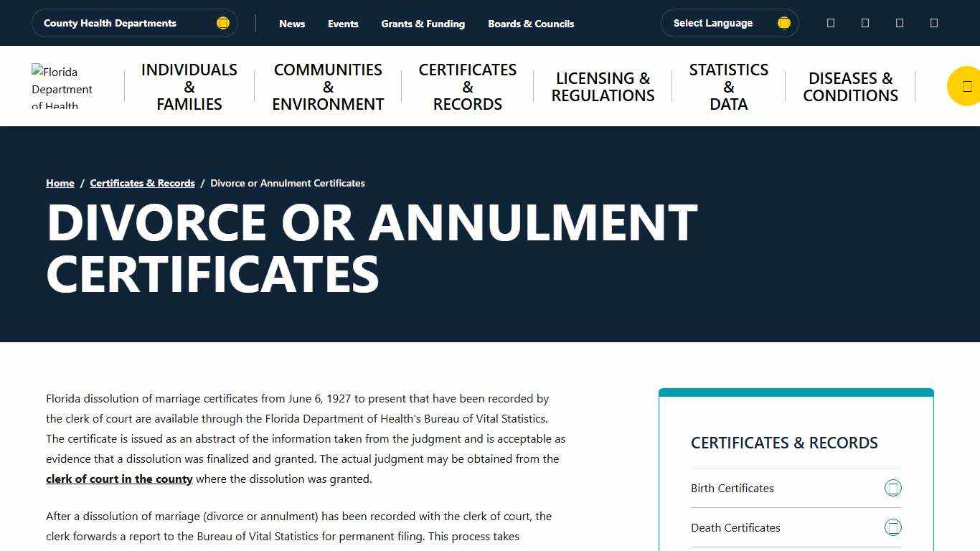980x551 pixels.
Task: Select the Birth Certificates list row
Action: click(732, 488)
